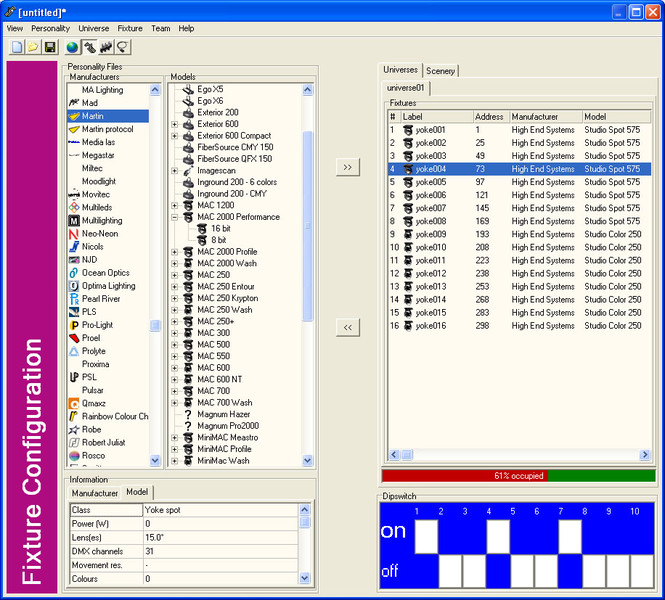Toggle dipswitch 4
The width and height of the screenshot is (665, 600).
coord(498,536)
